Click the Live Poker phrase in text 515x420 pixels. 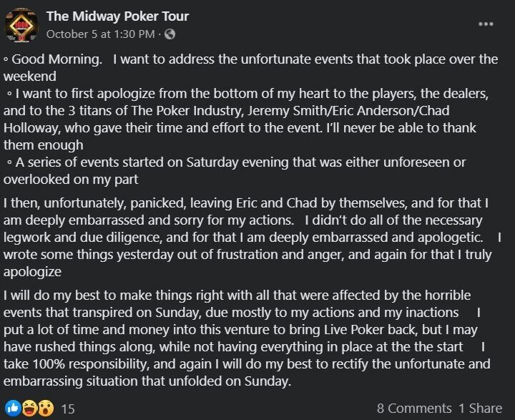[354, 330]
